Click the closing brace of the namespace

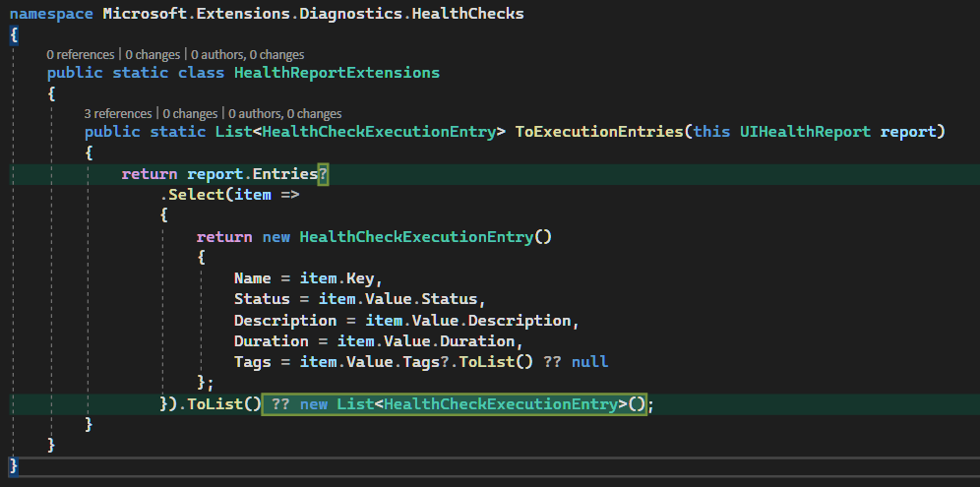click(x=14, y=466)
